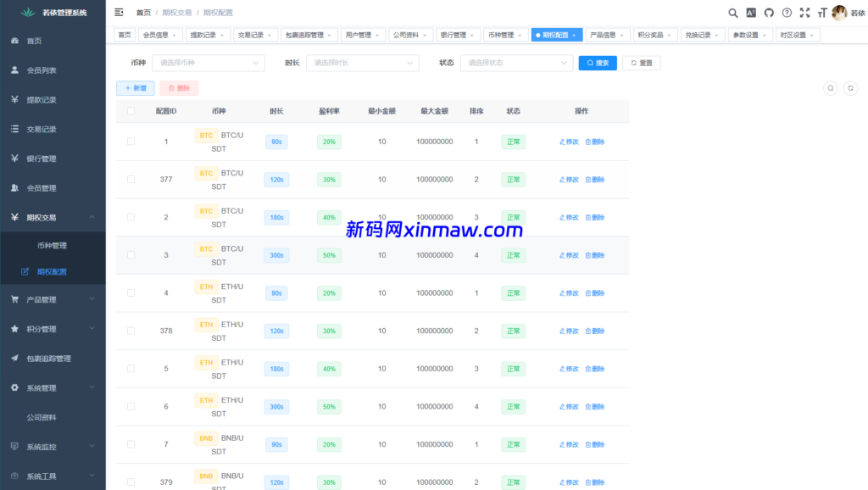Open 包裹追踪管理 in the sidebar
The height and width of the screenshot is (490, 868).
(x=53, y=359)
